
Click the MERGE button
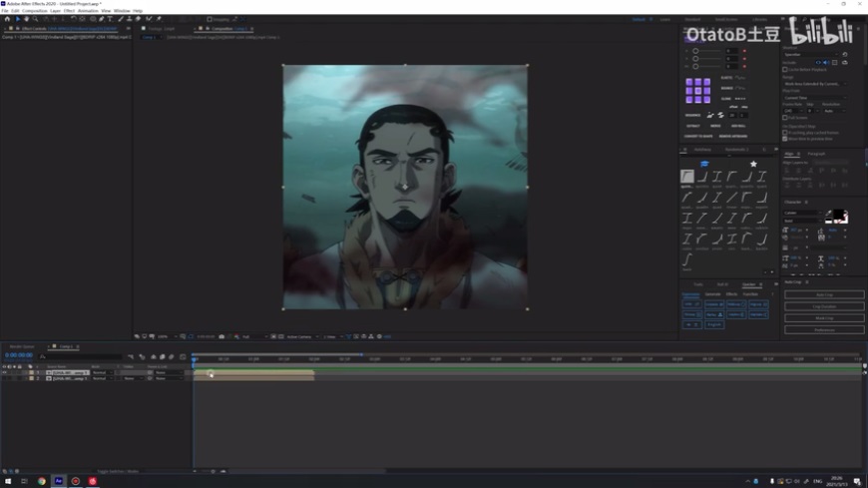[715, 126]
